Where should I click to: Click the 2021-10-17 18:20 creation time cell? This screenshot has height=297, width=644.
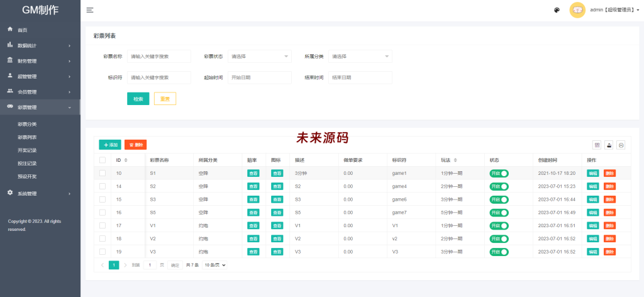coord(557,173)
